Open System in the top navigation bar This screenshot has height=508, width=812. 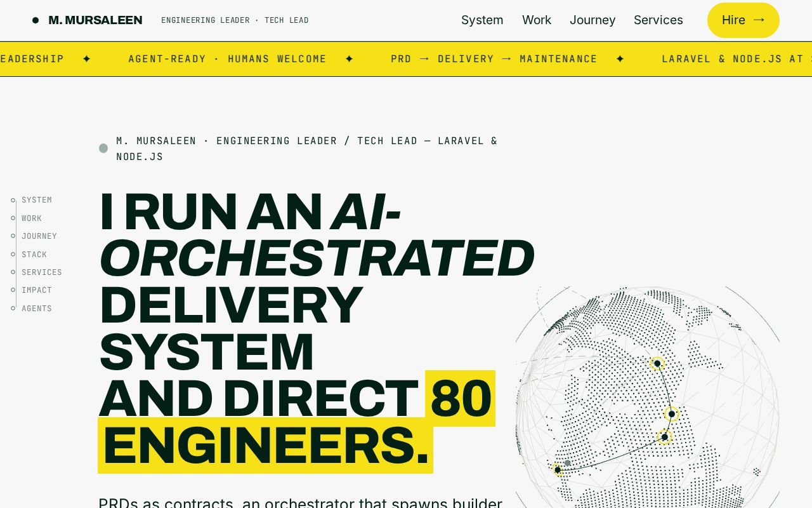(482, 20)
